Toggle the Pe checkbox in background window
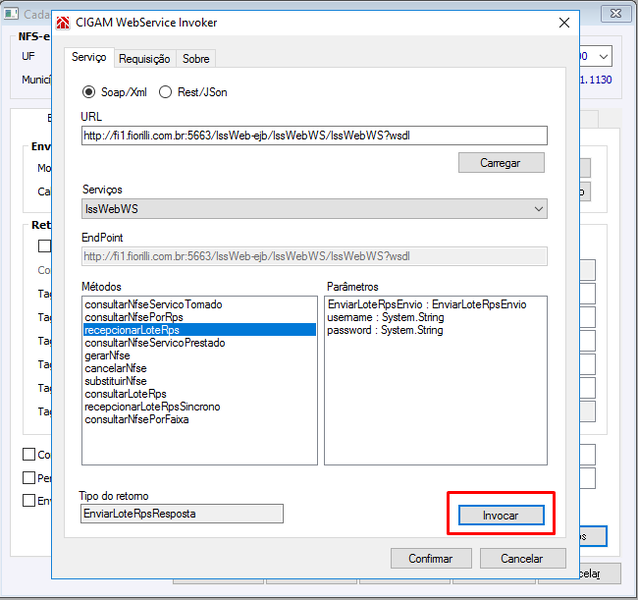 point(29,478)
